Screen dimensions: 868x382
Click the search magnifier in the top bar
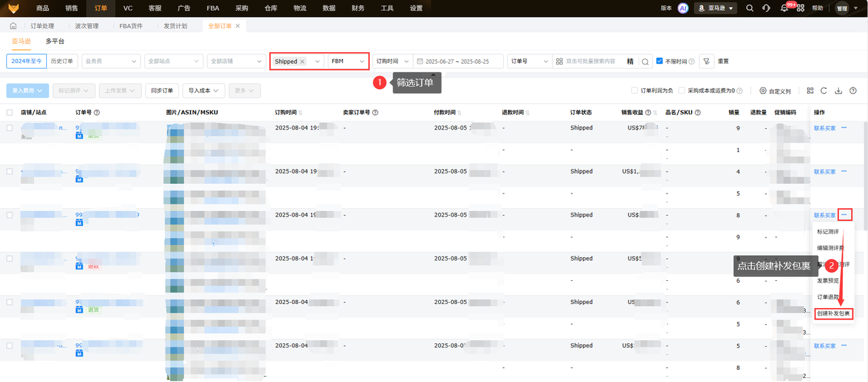(749, 8)
